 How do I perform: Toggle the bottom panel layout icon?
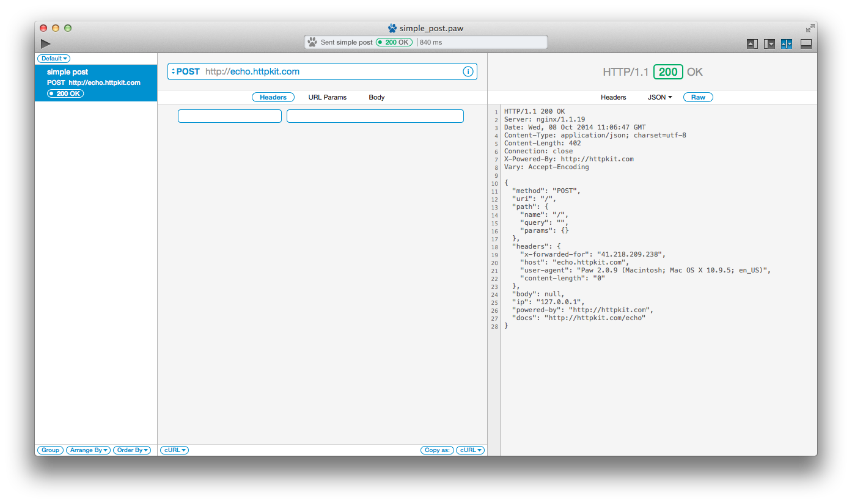tap(806, 44)
